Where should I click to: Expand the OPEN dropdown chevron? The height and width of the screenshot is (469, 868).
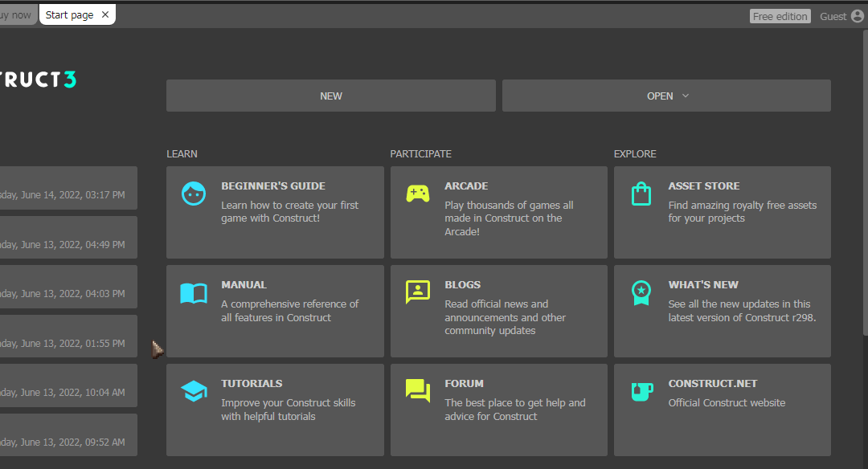tap(686, 96)
